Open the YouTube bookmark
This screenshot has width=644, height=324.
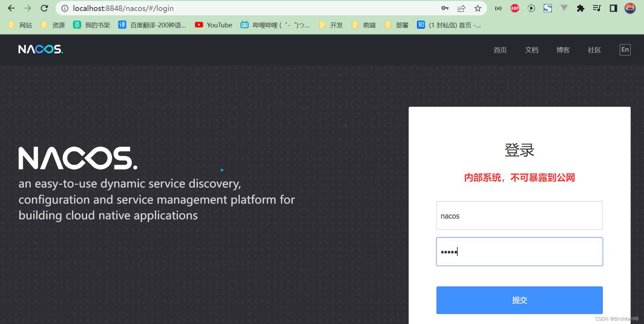[x=213, y=25]
